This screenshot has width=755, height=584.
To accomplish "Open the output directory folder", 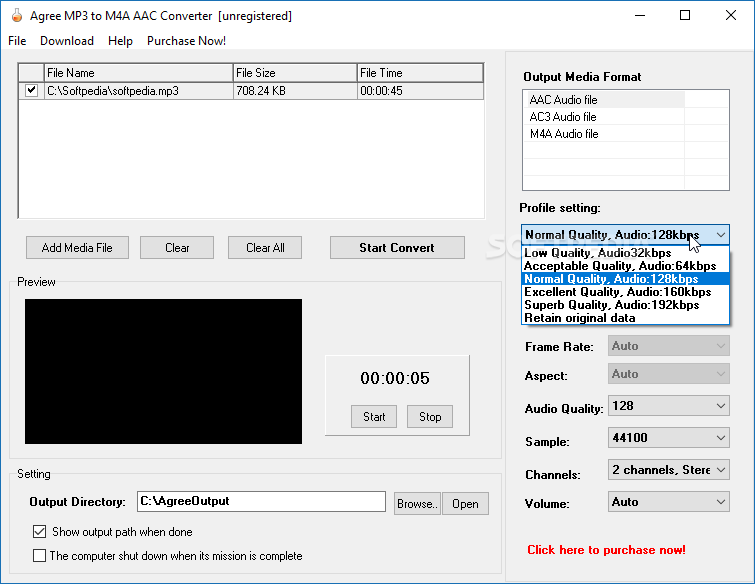I will click(x=465, y=504).
